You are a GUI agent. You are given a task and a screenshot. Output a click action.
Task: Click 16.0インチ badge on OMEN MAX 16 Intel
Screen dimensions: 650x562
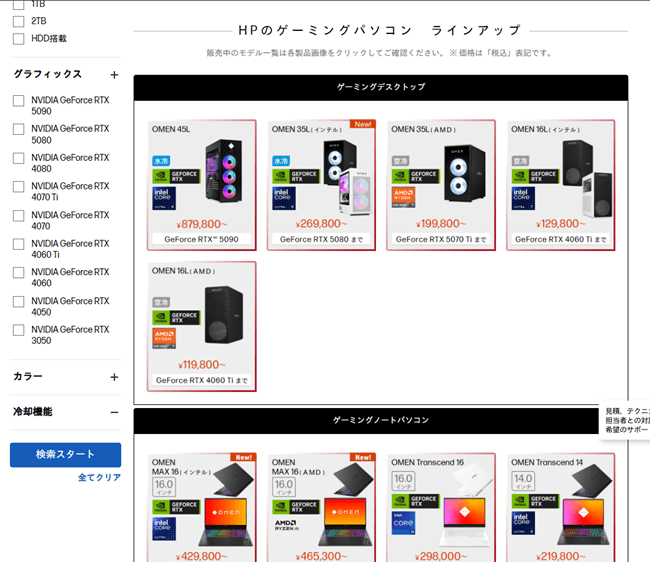(x=164, y=487)
